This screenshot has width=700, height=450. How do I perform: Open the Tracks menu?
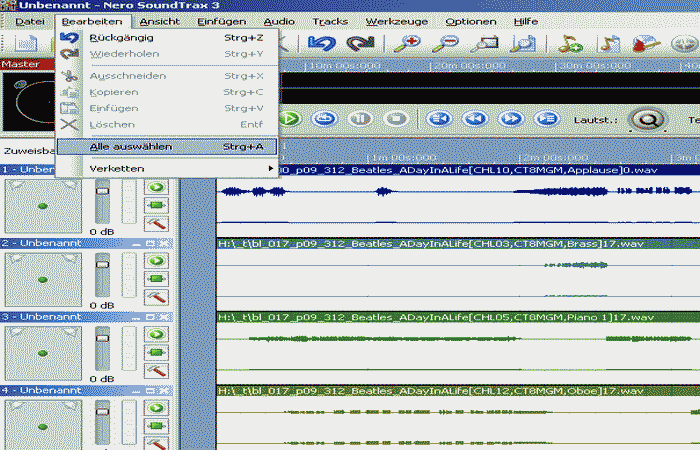tap(330, 21)
